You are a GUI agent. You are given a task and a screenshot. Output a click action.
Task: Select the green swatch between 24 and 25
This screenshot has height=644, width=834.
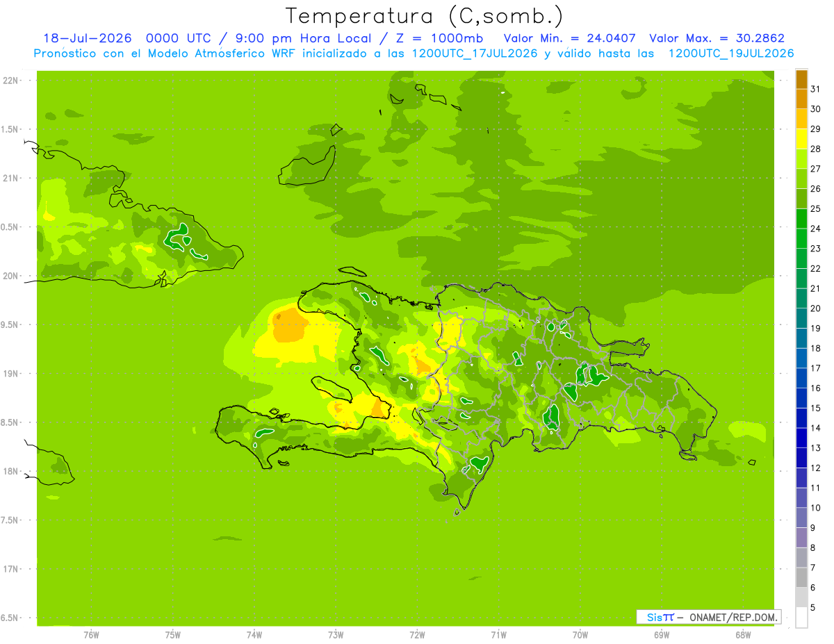coord(801,219)
